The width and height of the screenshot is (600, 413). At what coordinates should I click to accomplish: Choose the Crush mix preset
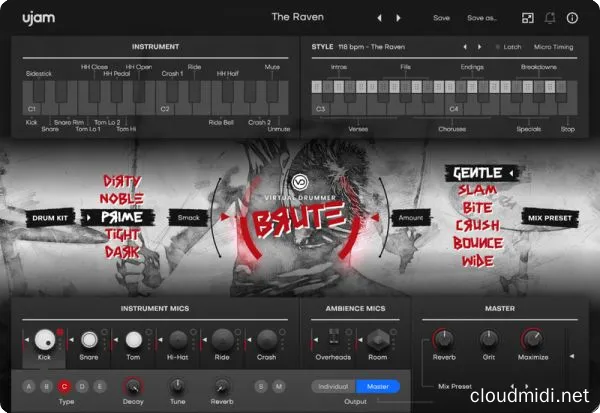tap(478, 225)
